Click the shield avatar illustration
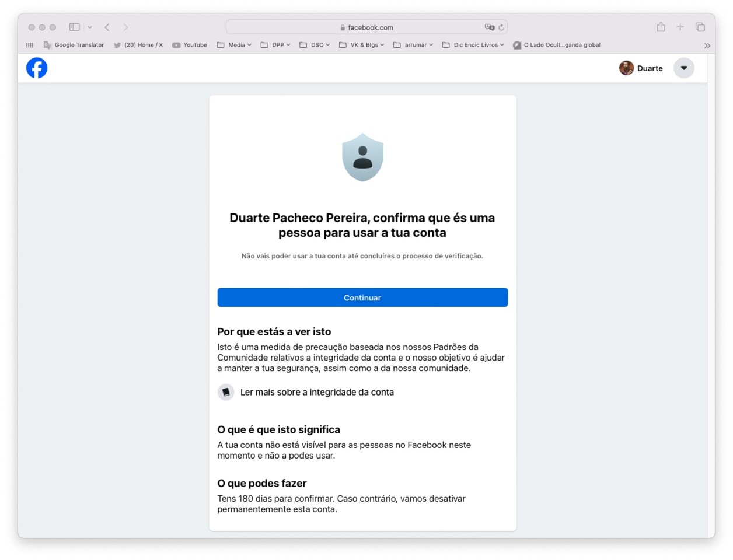 click(x=362, y=157)
